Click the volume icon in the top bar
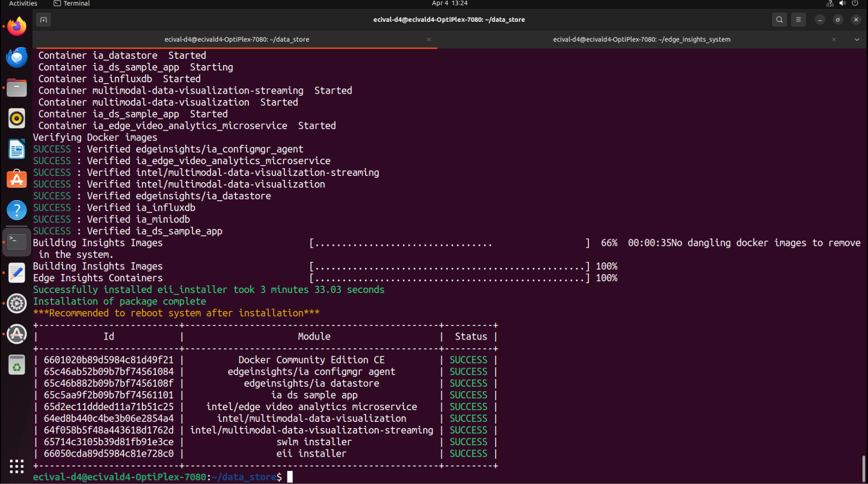 [x=842, y=3]
